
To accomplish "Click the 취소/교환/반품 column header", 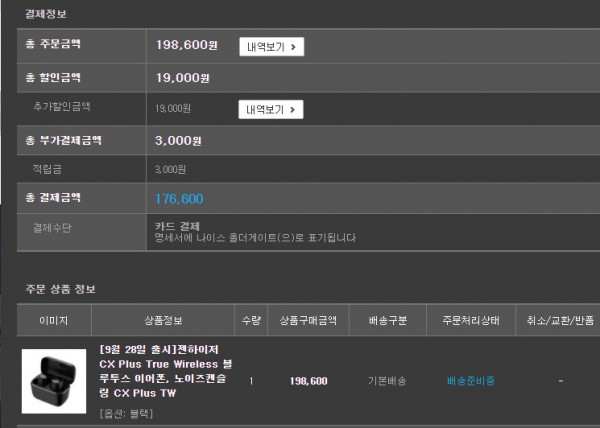I will pos(560,320).
